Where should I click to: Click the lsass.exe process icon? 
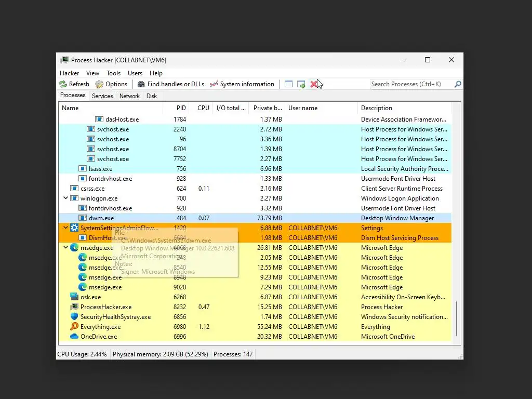(x=83, y=169)
